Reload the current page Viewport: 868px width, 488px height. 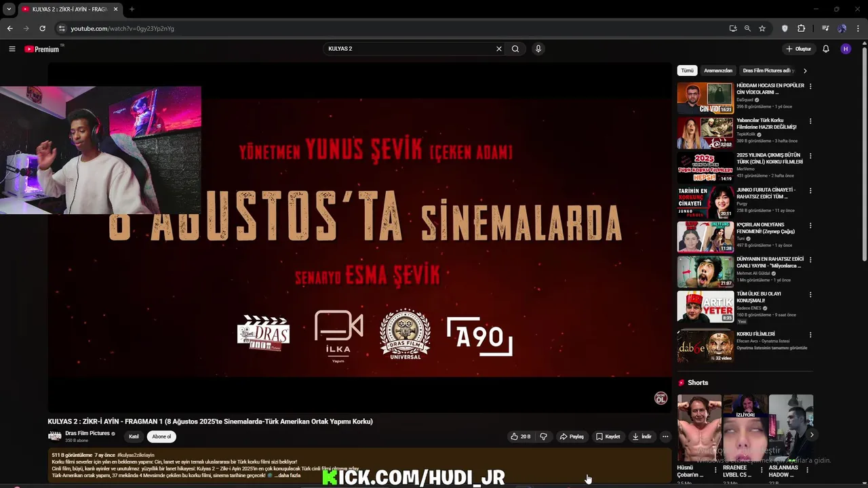42,28
